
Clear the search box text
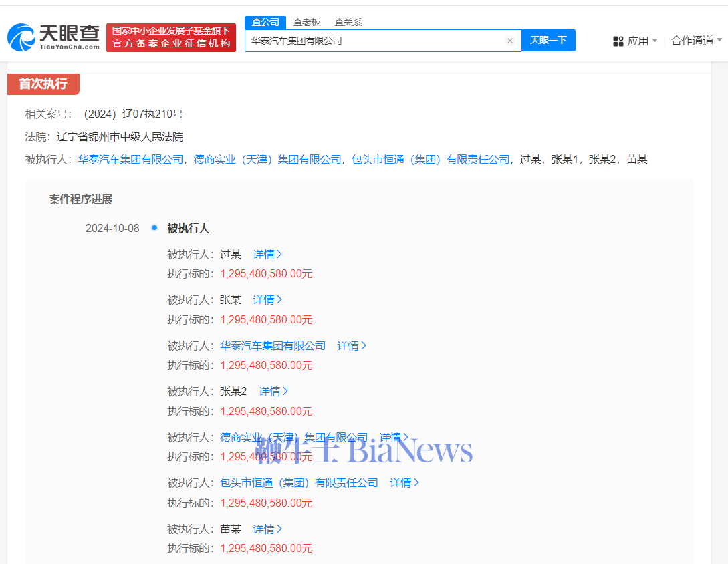pos(510,41)
